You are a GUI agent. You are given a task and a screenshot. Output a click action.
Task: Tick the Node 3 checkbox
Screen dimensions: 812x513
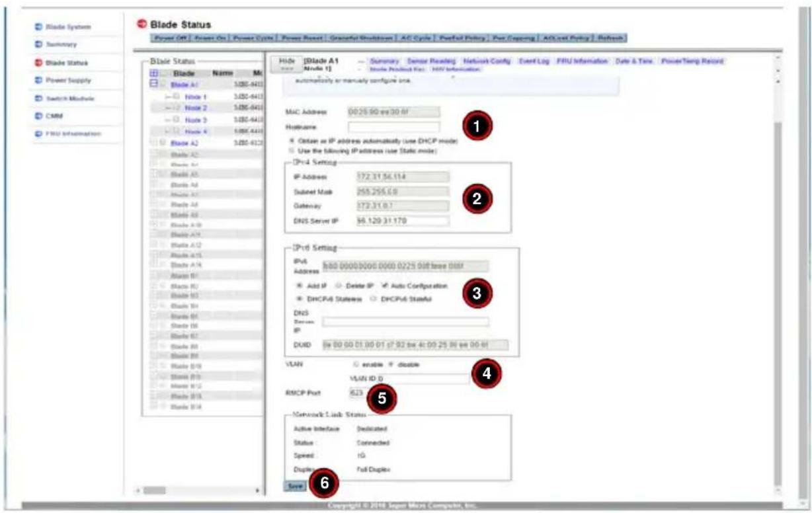pos(177,120)
